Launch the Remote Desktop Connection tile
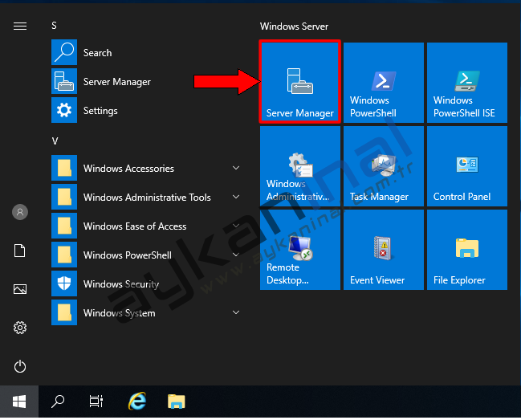Screen dimensions: 521x420 pyautogui.click(x=299, y=250)
